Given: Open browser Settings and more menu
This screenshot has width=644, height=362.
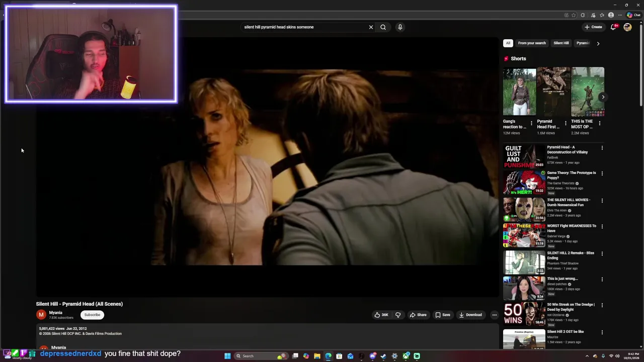Looking at the screenshot, I should coord(620,15).
